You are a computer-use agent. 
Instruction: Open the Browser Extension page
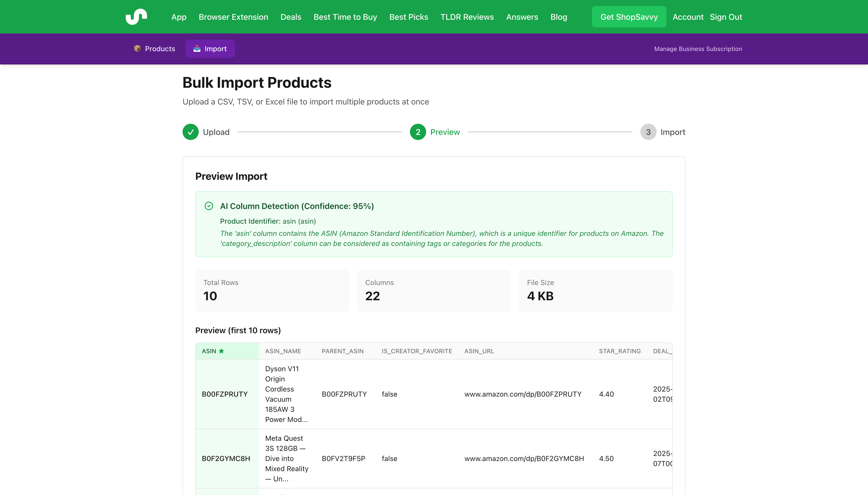233,17
